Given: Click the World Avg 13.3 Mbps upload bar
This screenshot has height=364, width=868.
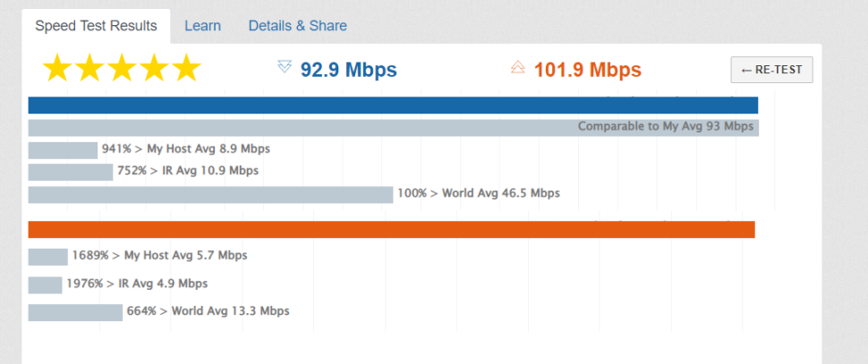Looking at the screenshot, I should pyautogui.click(x=75, y=312).
